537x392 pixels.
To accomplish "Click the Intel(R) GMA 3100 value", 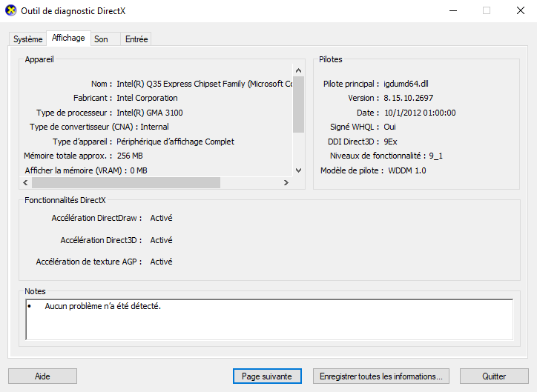I will coord(150,113).
